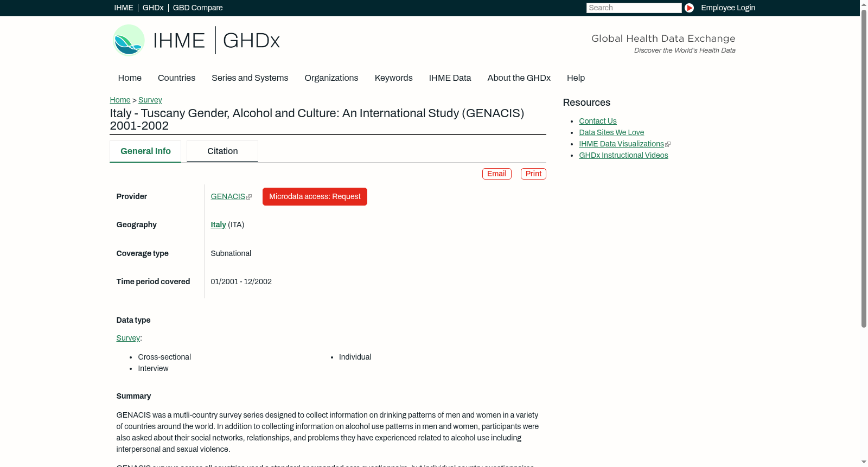Click the 'Coverage type' field label
This screenshot has width=868, height=467.
pos(143,253)
